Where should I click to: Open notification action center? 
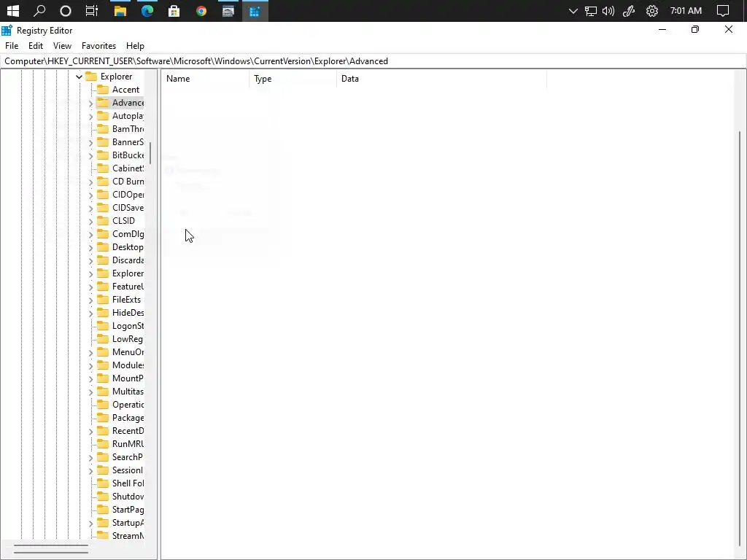point(723,11)
